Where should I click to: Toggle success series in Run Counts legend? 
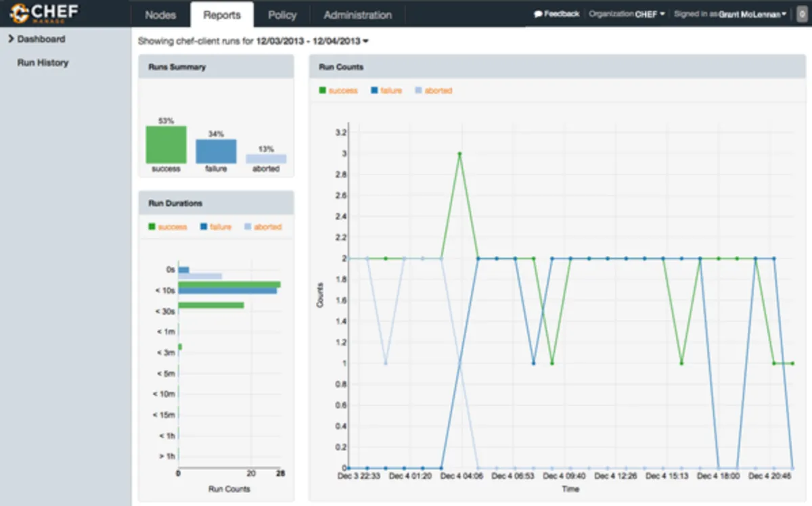338,91
